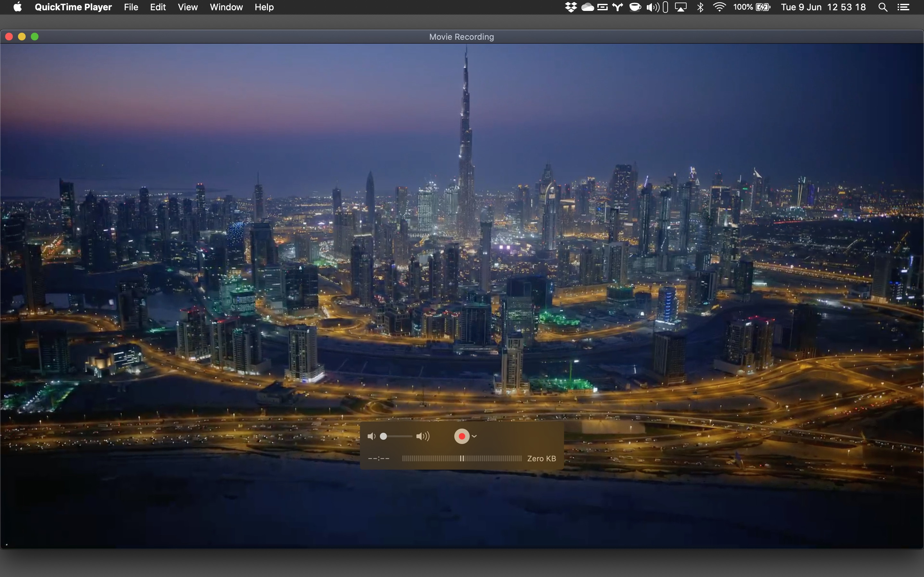Image resolution: width=924 pixels, height=577 pixels.
Task: Toggle the system volume menu bar control
Action: [653, 7]
